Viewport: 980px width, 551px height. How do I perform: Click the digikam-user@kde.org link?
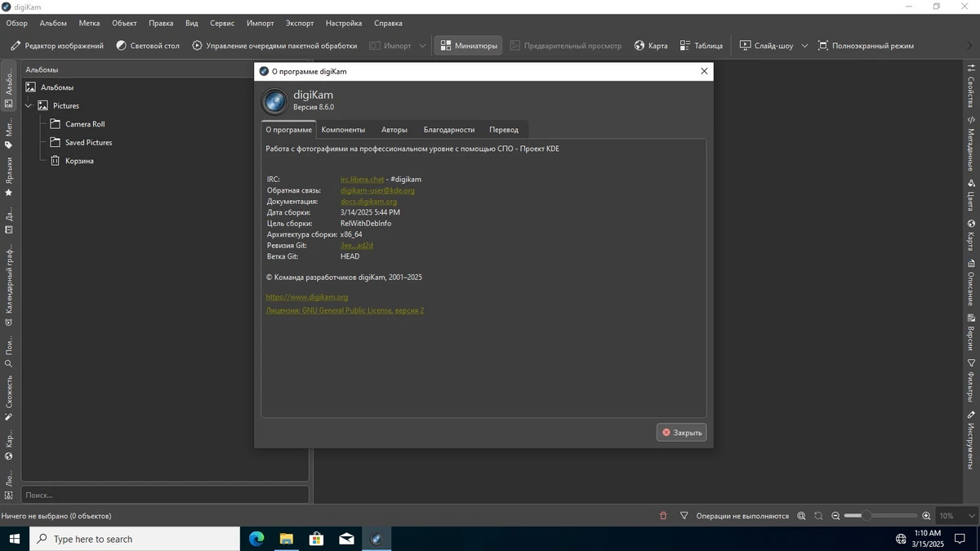(377, 190)
